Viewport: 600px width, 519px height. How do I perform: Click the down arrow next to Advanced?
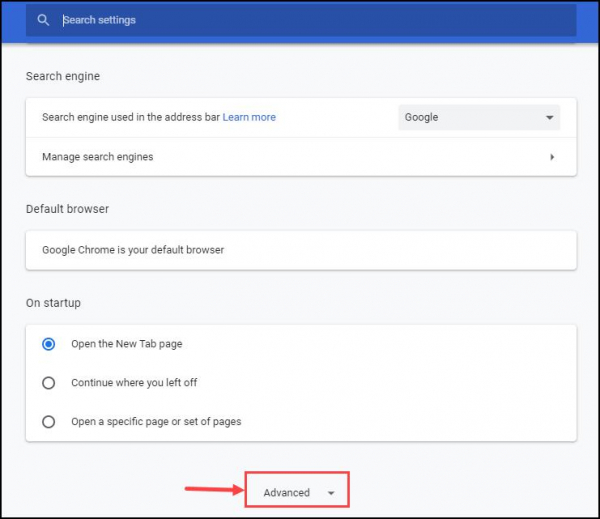(x=331, y=493)
